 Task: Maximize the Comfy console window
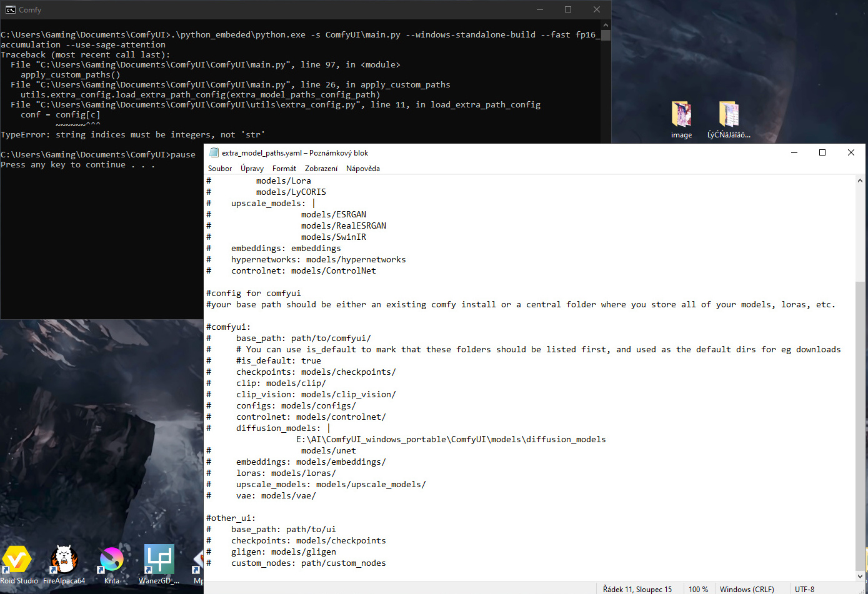pos(568,9)
